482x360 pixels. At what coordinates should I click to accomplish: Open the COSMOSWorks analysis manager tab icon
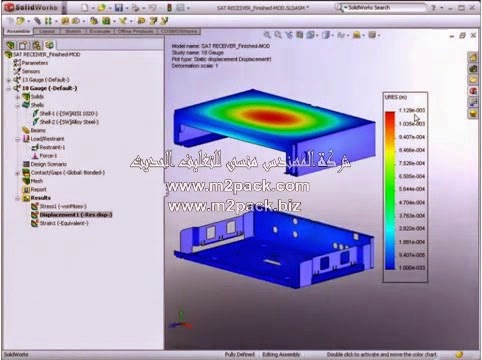click(x=50, y=45)
